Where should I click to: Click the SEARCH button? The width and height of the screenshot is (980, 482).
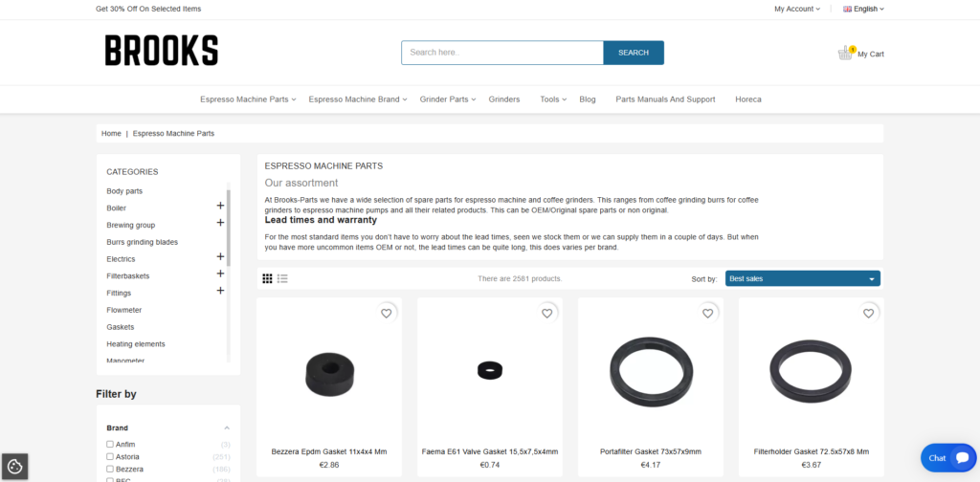[x=634, y=53]
